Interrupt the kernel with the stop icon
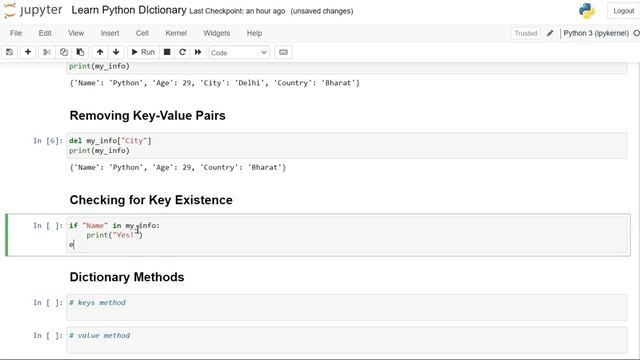 (x=167, y=52)
